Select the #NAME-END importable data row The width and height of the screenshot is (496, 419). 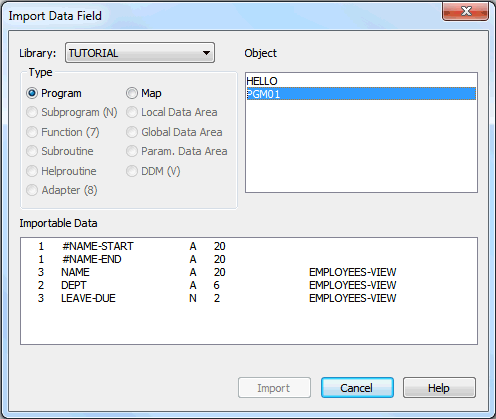[249, 259]
